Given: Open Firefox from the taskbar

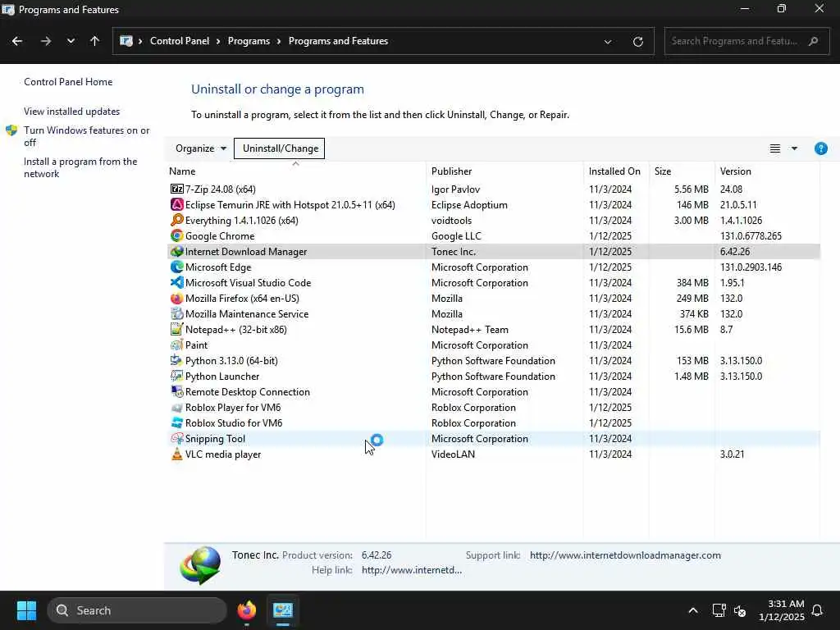Looking at the screenshot, I should point(246,610).
